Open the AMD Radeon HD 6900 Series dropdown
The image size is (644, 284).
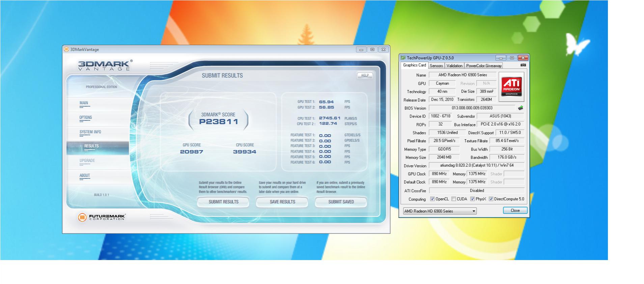(x=440, y=211)
